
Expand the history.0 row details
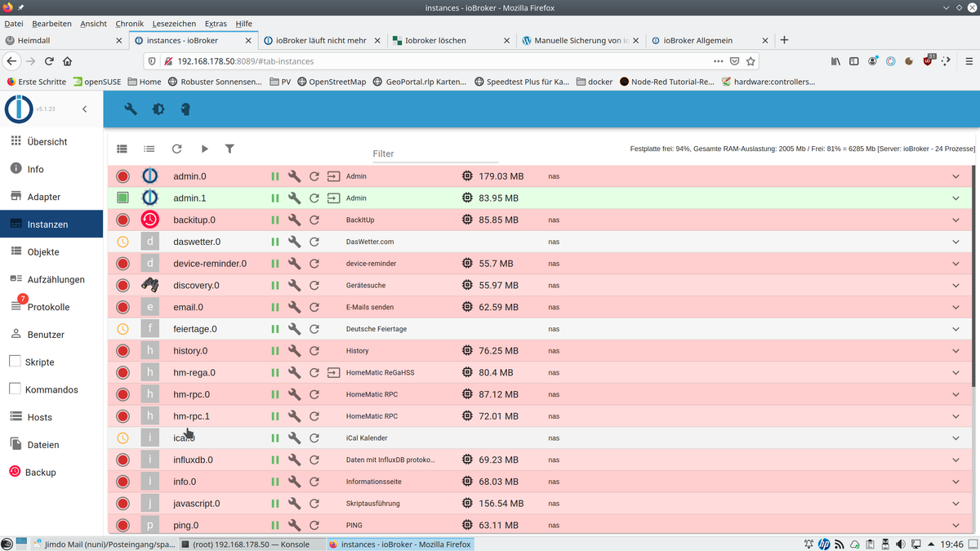[x=955, y=351]
